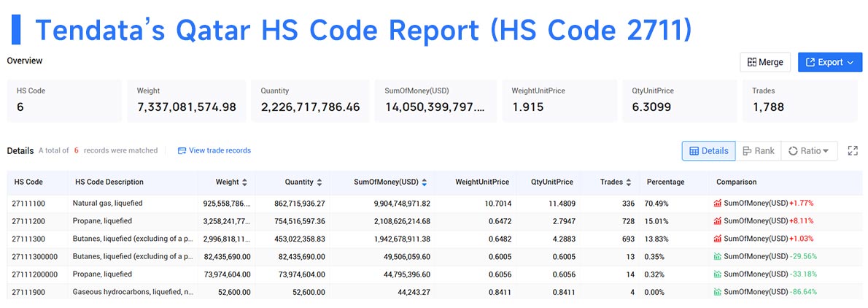This screenshot has height=308, width=868.
Task: Click the Merge button
Action: [x=765, y=62]
